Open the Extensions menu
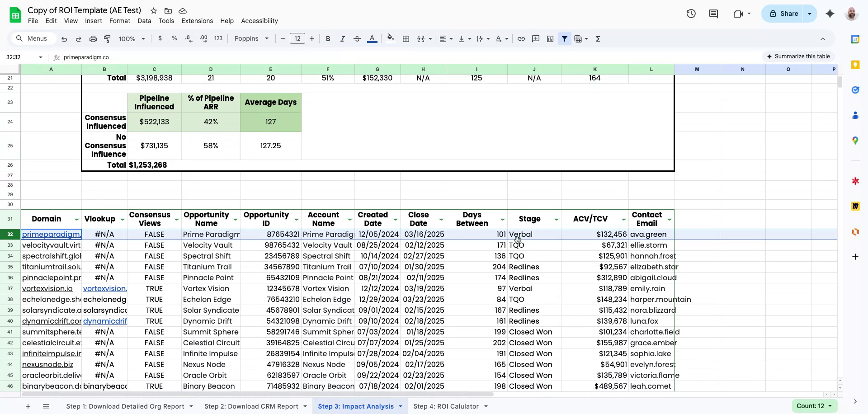The height and width of the screenshot is (414, 868). 197,21
